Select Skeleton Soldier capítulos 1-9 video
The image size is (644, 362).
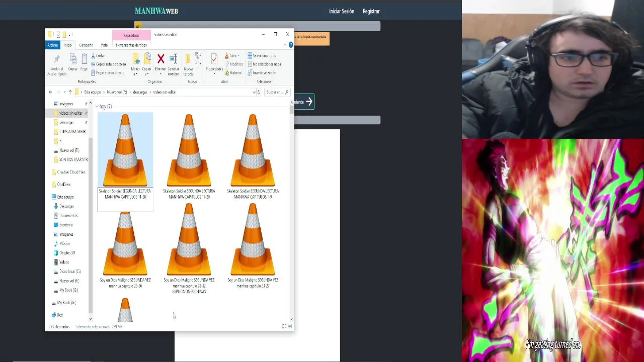pos(253,157)
